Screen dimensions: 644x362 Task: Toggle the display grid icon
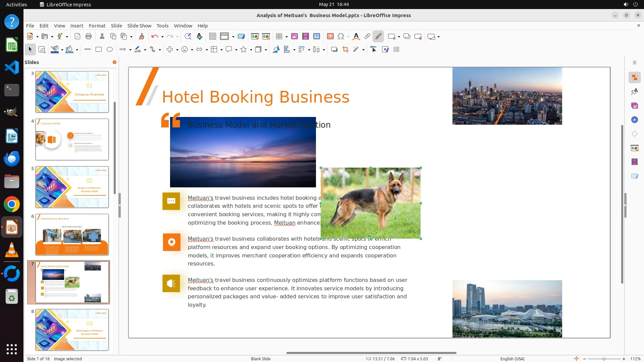pyautogui.click(x=212, y=37)
